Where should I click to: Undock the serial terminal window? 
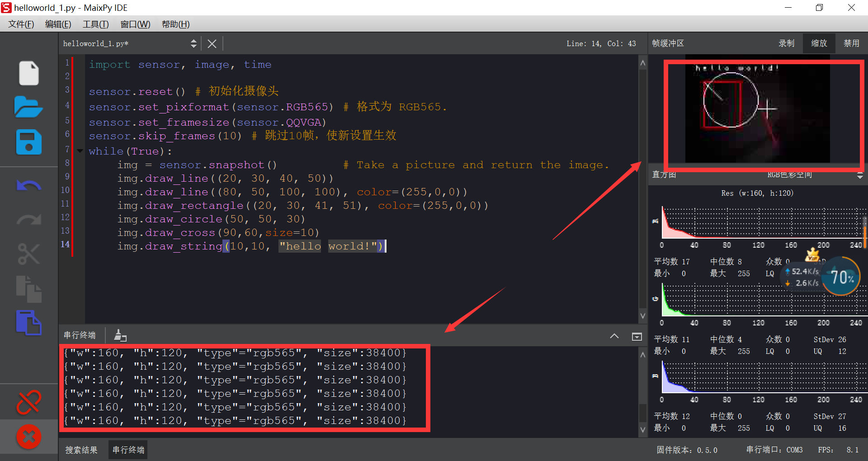coord(637,336)
